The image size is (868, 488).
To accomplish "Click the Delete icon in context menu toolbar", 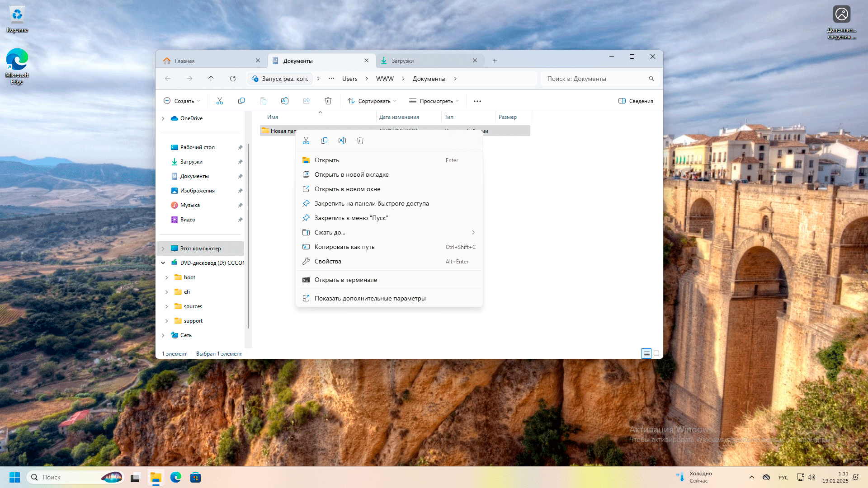I will (360, 140).
